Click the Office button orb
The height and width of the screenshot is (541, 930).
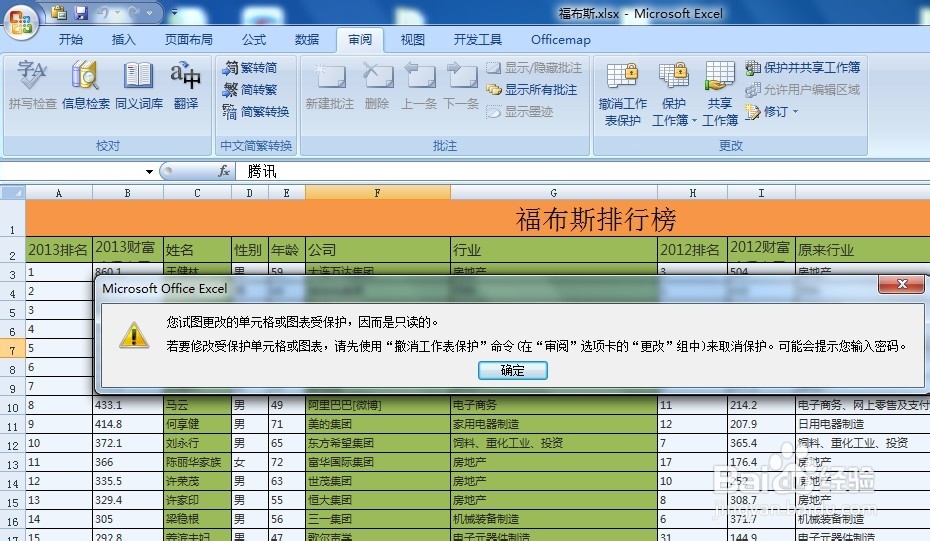tap(21, 22)
